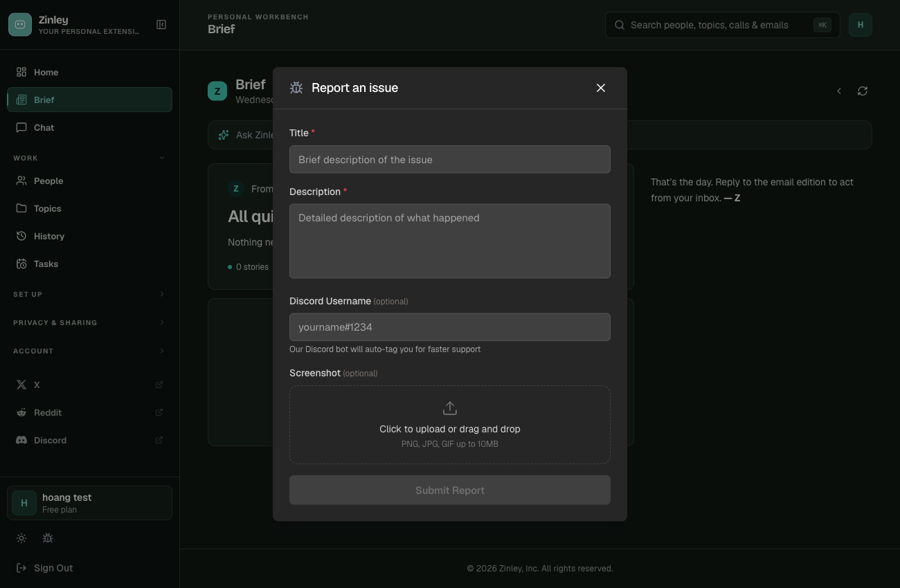Toggle the light/dark theme sun icon

click(21, 538)
